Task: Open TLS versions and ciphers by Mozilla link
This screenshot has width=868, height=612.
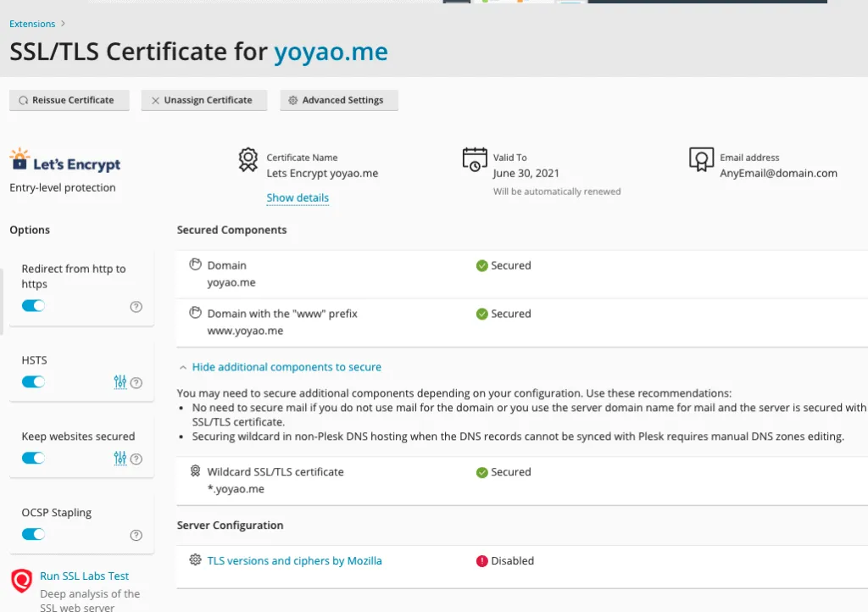Action: coord(294,561)
